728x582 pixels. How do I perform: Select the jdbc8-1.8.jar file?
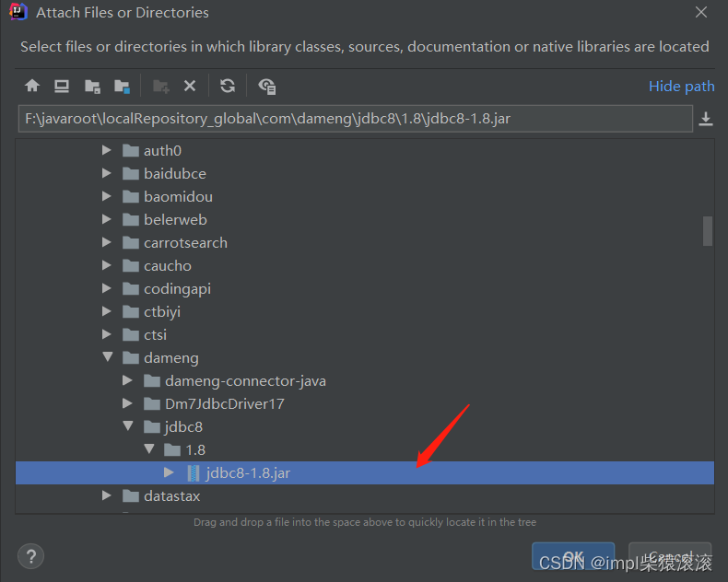[x=365, y=473]
